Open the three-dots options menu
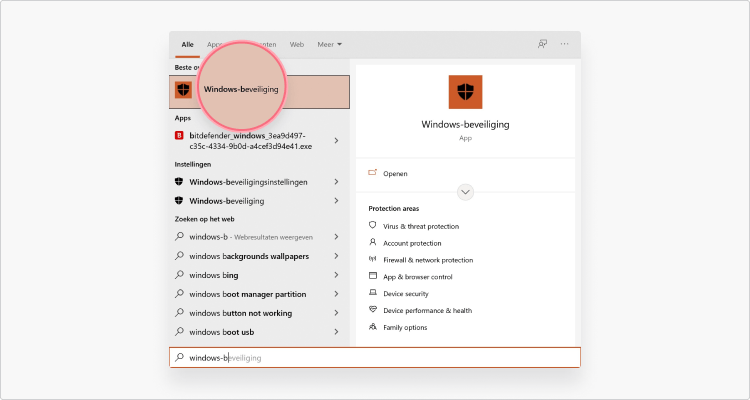This screenshot has width=750, height=400. [564, 44]
